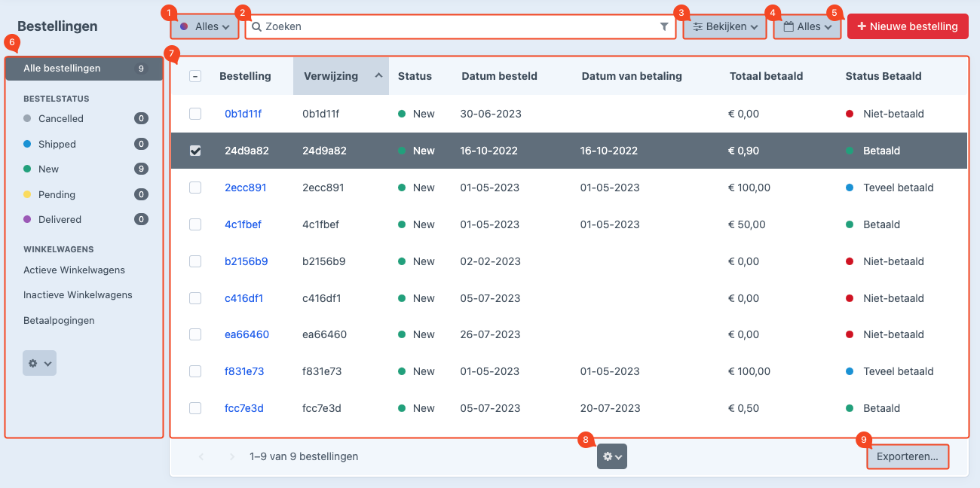
Task: Filter by purple Delivered status
Action: [60, 219]
